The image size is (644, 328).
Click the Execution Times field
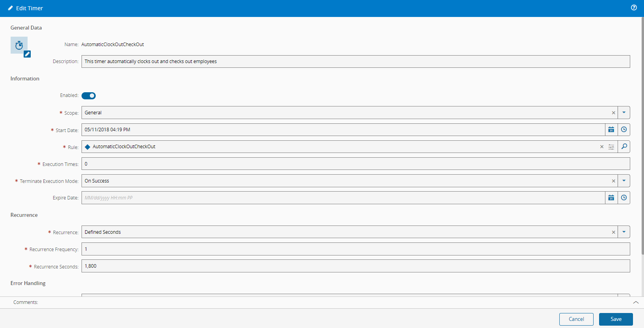coord(356,164)
